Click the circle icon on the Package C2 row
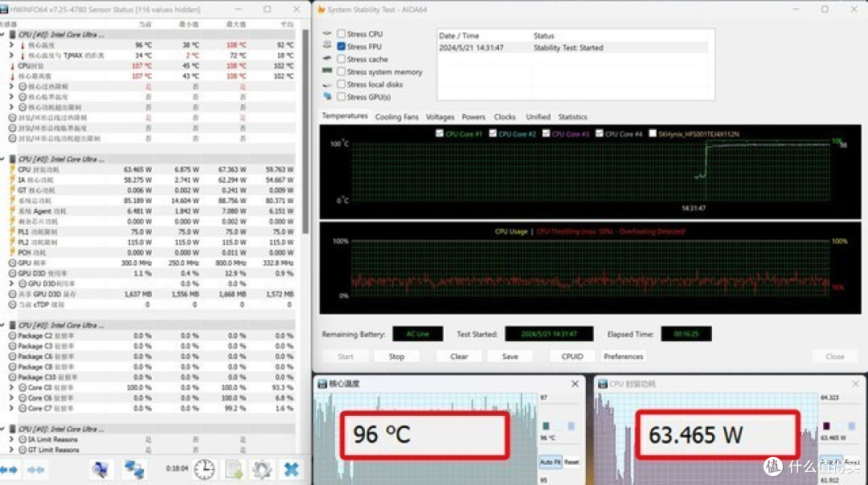 [12, 336]
